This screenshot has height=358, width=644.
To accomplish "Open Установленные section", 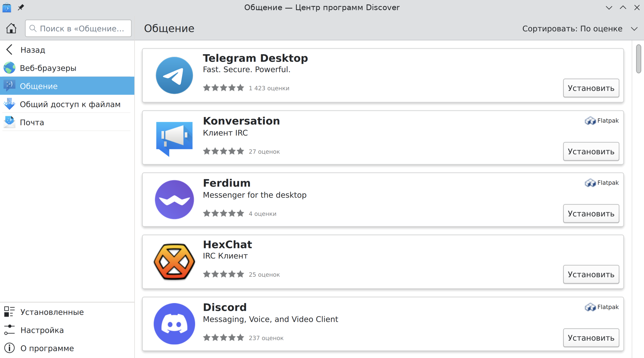I will [67, 312].
